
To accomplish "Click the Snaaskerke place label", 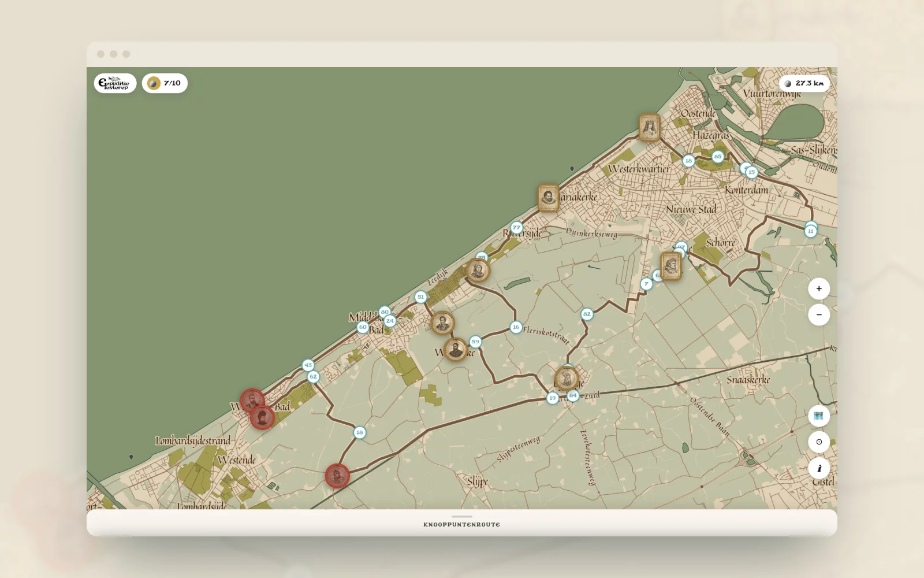I will click(748, 380).
